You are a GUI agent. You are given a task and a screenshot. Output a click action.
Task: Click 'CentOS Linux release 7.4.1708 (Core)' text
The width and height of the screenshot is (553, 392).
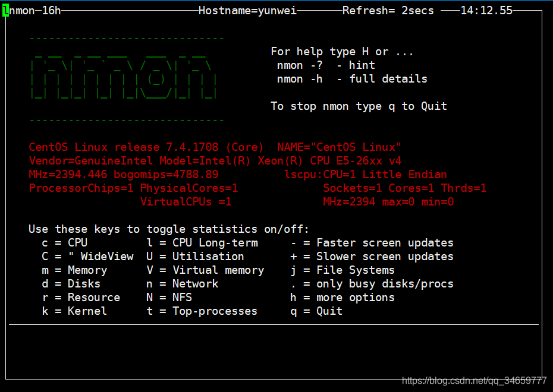pos(146,147)
